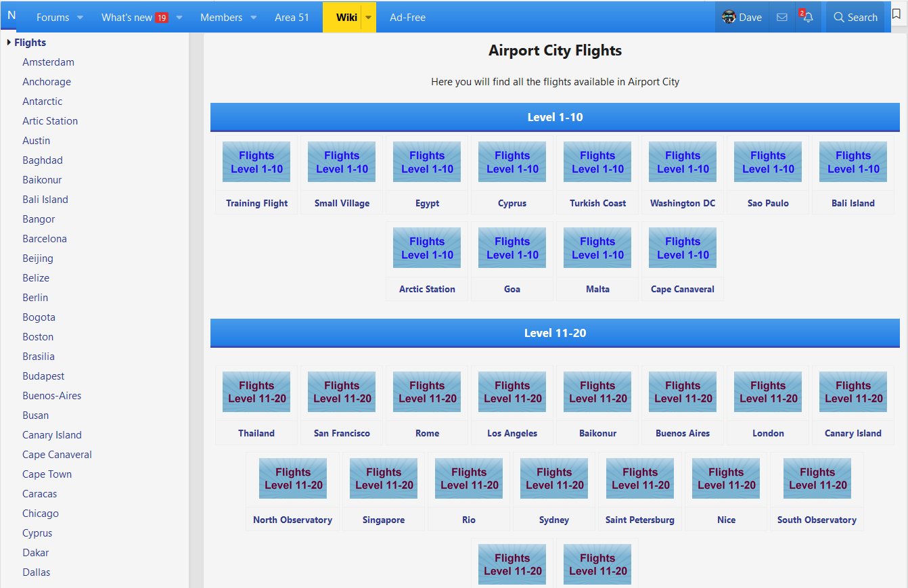Open the Forums menu
Screen dimensions: 908x588
pyautogui.click(x=53, y=18)
